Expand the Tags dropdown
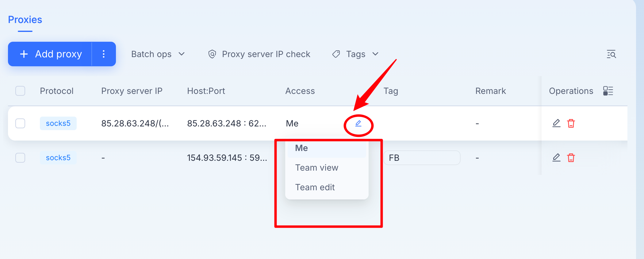Screen dimensions: 644x259 pos(356,54)
